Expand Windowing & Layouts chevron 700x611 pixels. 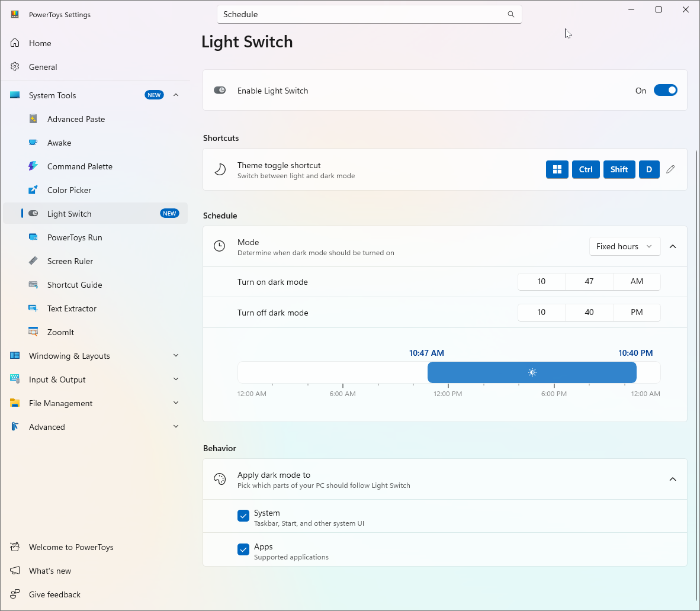point(176,356)
